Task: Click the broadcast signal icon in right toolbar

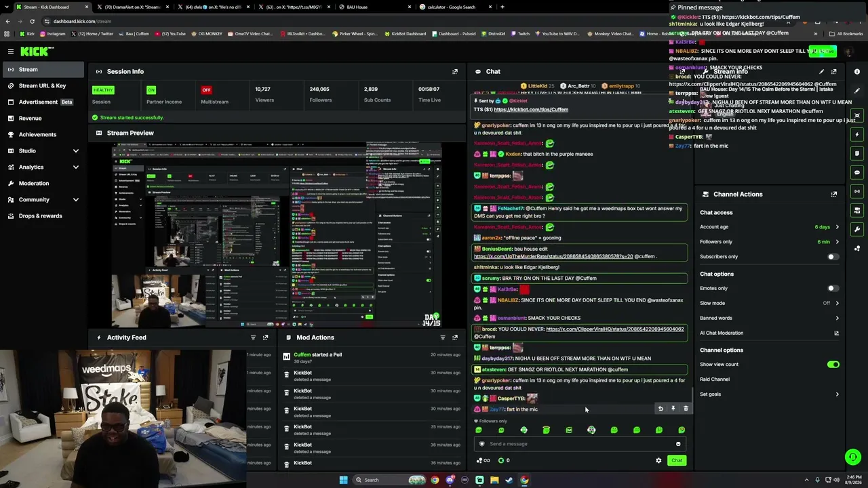Action: (857, 191)
